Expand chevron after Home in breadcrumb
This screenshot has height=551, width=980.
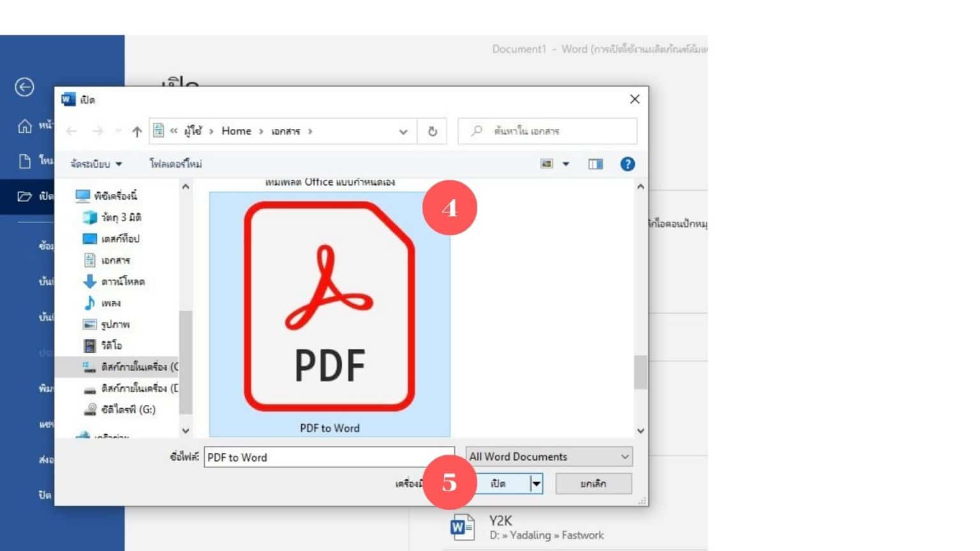[x=261, y=131]
